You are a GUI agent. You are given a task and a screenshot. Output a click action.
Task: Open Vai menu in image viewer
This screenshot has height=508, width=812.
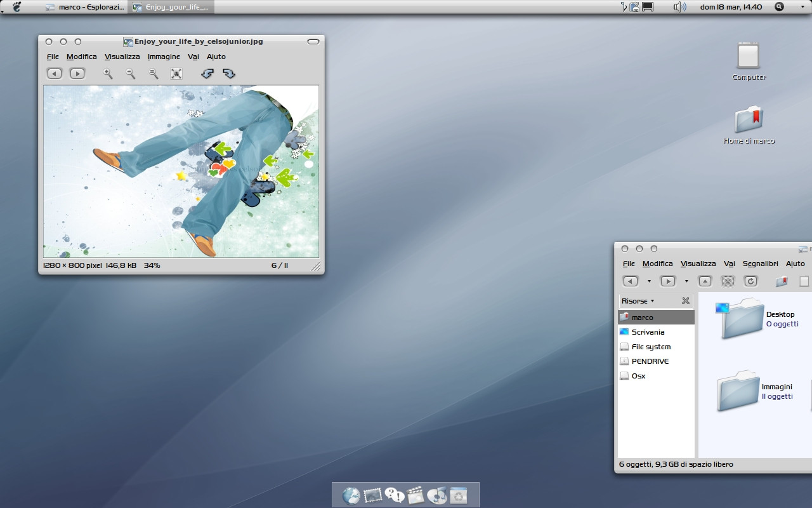193,57
